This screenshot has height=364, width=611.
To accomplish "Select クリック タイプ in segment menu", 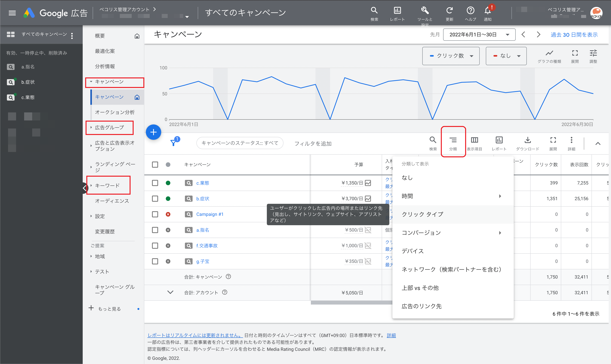I will click(422, 214).
